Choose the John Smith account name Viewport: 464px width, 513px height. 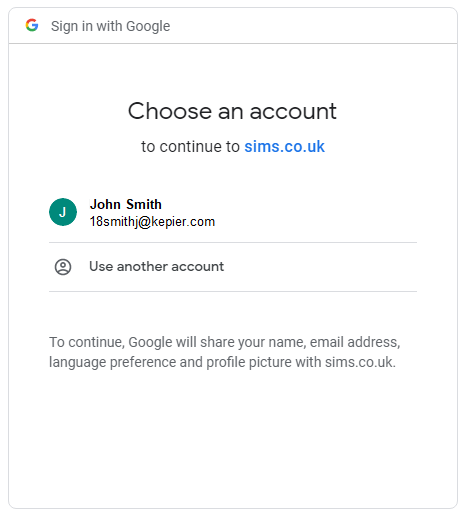pyautogui.click(x=126, y=204)
